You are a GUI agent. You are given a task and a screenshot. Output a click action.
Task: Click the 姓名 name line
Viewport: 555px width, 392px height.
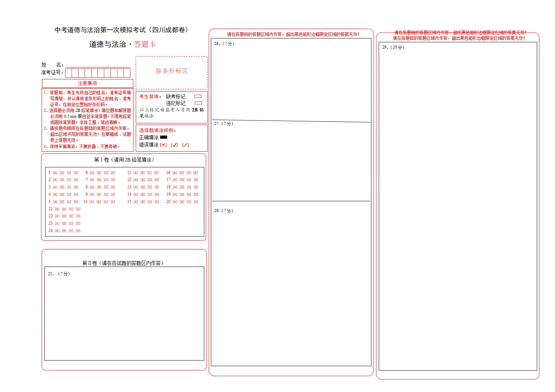(98, 64)
